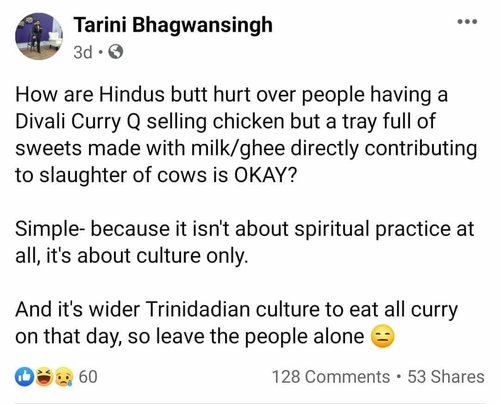Click the blue Like reaction icon
The image size is (500, 404).
25,377
